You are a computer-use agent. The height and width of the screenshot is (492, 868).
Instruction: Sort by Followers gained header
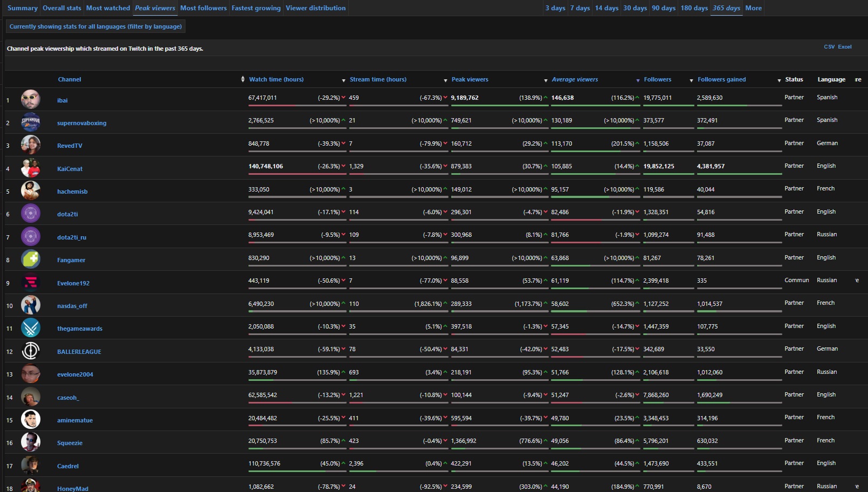pos(722,79)
